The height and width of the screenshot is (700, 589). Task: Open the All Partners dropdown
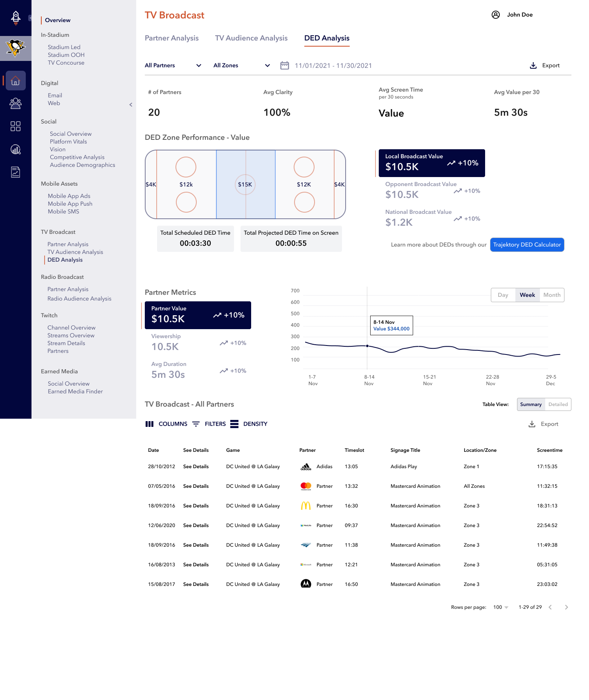pos(173,65)
